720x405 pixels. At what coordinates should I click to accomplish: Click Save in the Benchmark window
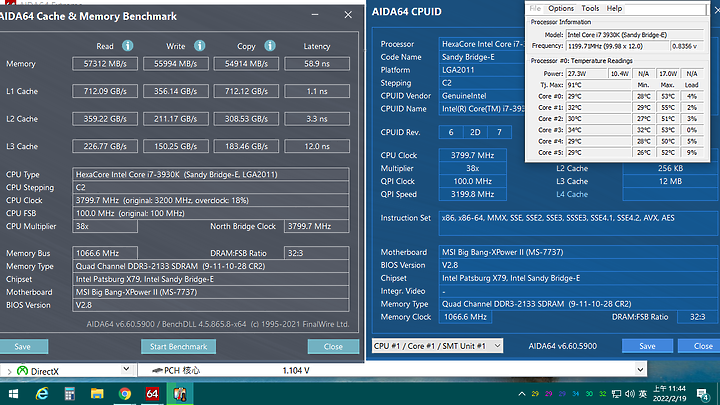coord(22,347)
